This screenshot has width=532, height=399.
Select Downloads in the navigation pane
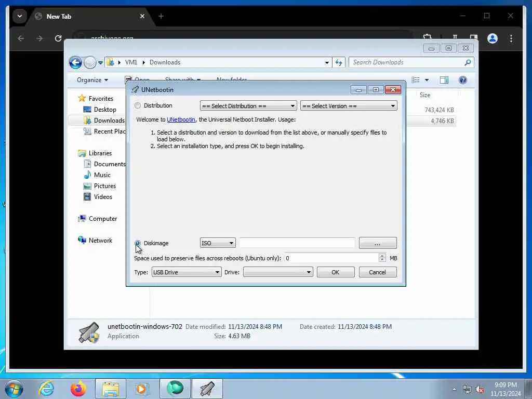(109, 121)
